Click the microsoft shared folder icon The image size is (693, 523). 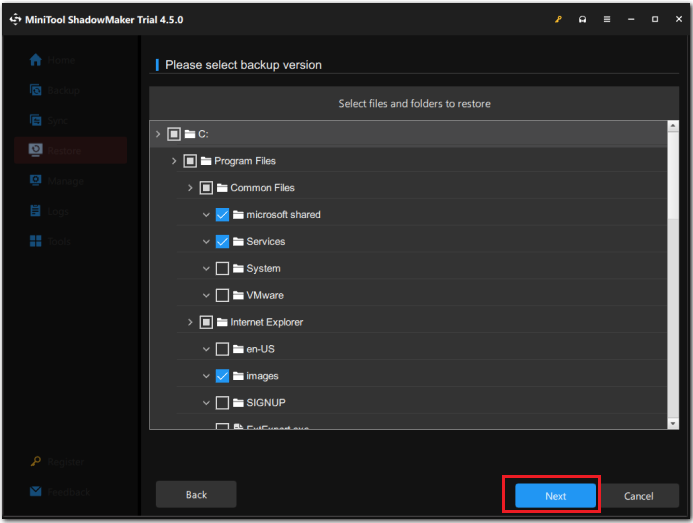click(x=238, y=215)
